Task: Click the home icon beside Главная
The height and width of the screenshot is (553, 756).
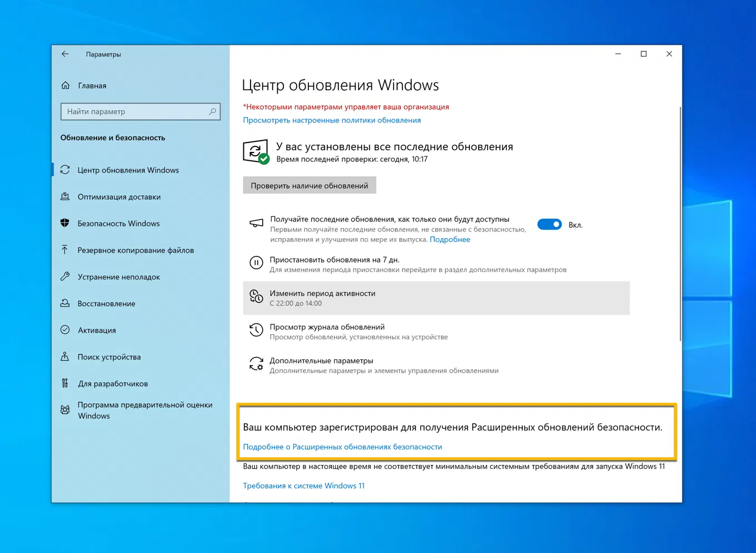Action: point(66,85)
